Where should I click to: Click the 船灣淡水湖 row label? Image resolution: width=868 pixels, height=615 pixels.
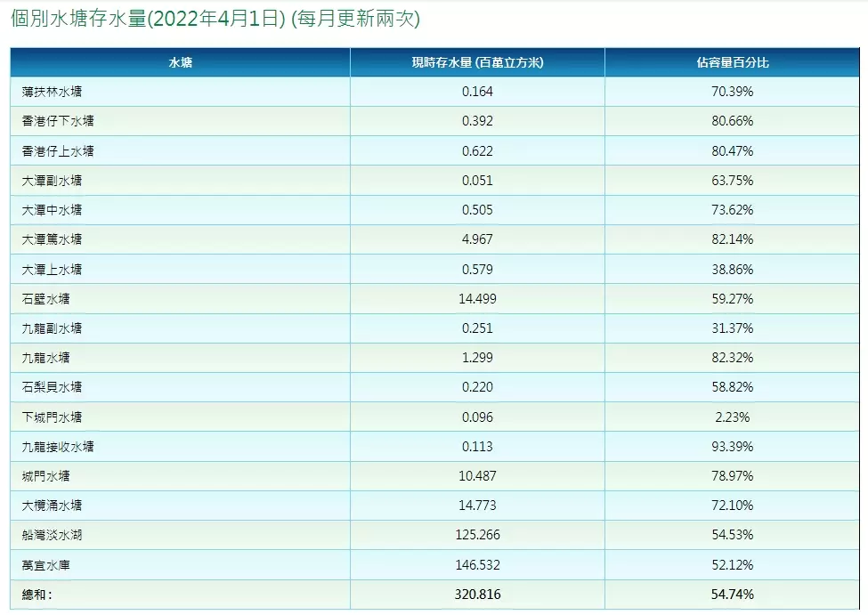coord(53,535)
